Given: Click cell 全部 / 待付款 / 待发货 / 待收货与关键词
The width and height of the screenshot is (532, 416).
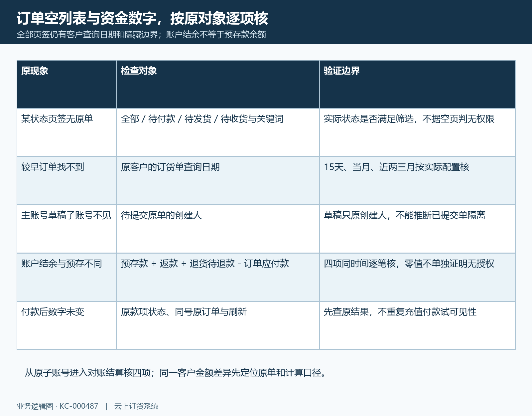Looking at the screenshot, I should [218, 132].
